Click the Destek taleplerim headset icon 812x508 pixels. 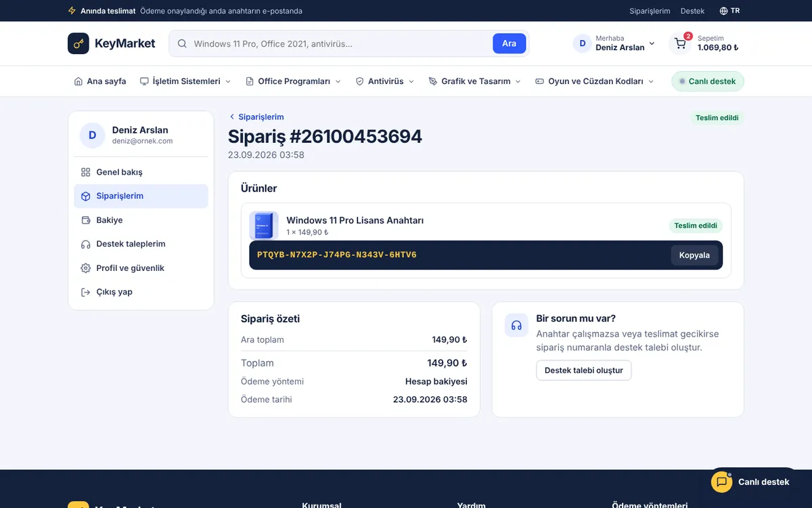pyautogui.click(x=85, y=244)
